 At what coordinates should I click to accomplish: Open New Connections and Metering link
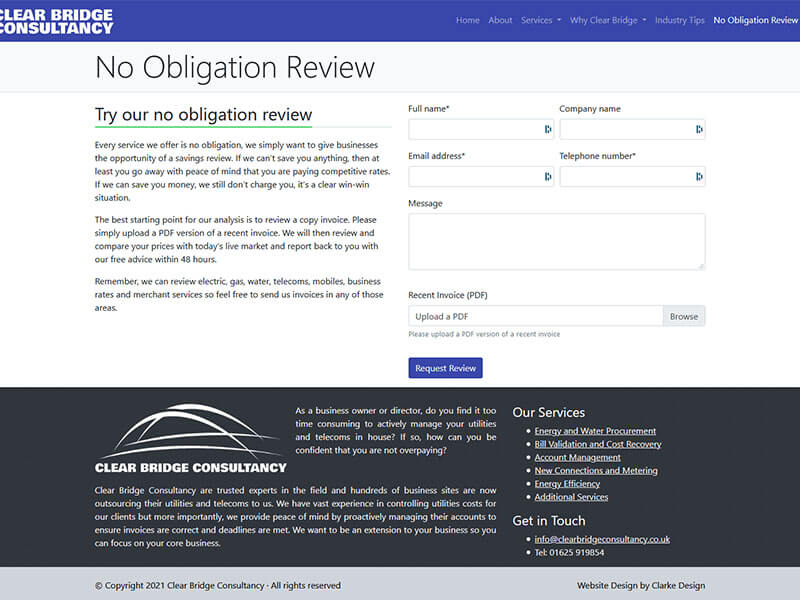[596, 471]
